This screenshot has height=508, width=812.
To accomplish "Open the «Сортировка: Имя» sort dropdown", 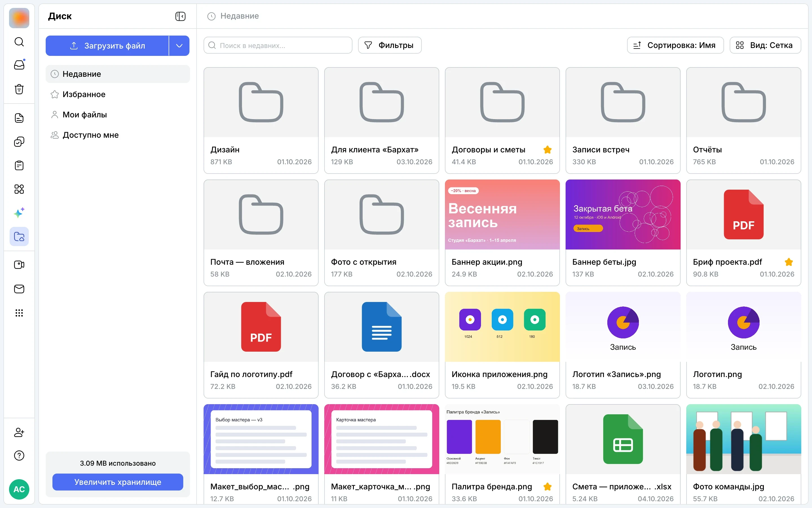I will [675, 45].
